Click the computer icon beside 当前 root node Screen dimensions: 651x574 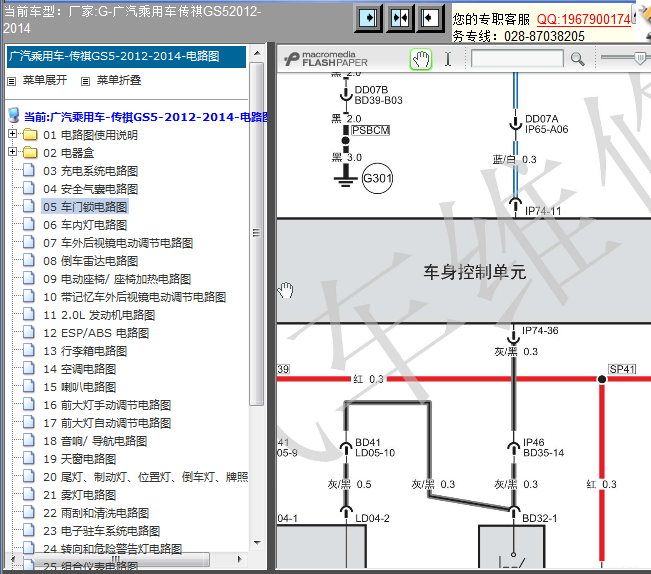[14, 116]
